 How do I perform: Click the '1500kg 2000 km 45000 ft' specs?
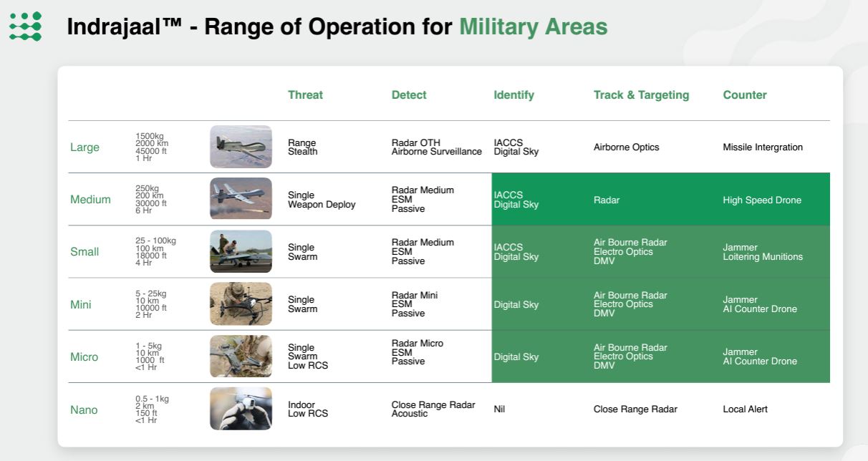click(152, 147)
